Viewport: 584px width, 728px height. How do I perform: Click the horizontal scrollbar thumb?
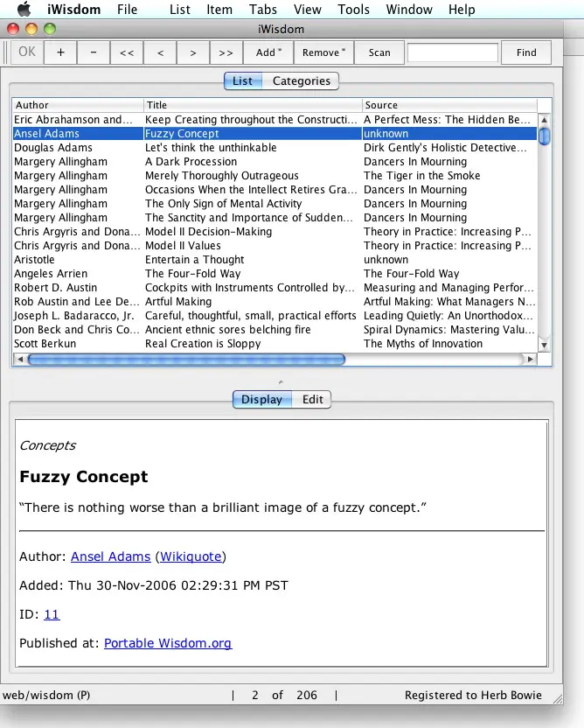[186, 359]
